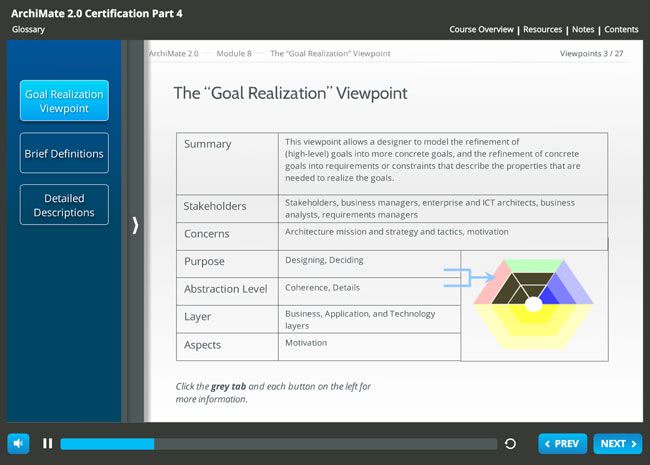650x465 pixels.
Task: Open the Detailed Descriptions button
Action: 64,205
